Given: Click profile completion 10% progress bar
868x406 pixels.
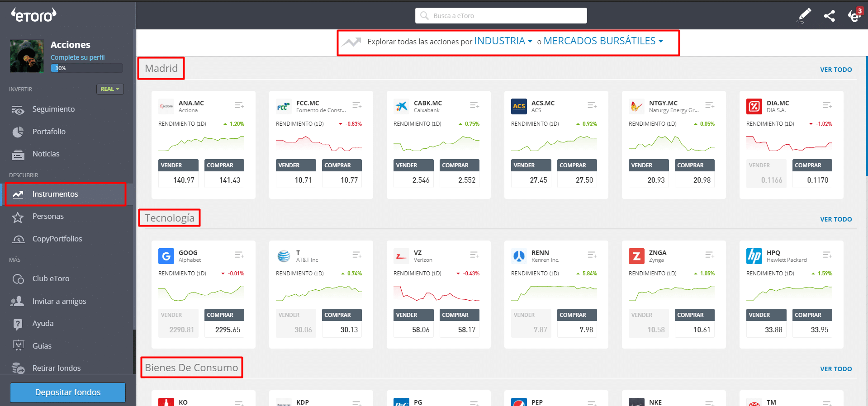Looking at the screenshot, I should click(x=86, y=68).
